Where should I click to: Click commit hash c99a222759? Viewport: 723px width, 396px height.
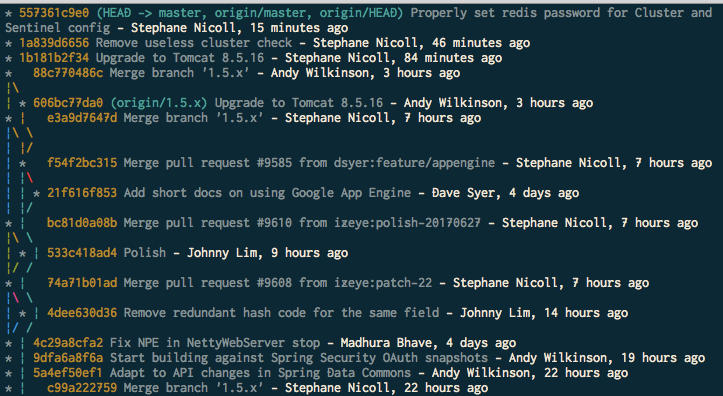pos(82,388)
